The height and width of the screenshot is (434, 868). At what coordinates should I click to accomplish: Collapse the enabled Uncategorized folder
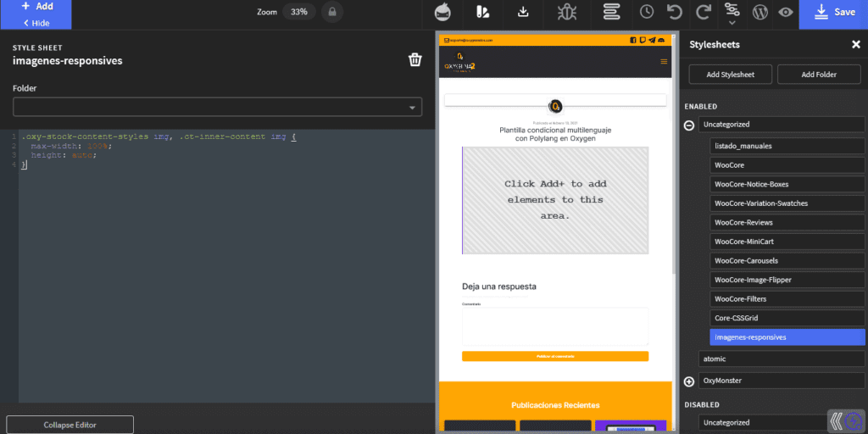click(x=689, y=125)
